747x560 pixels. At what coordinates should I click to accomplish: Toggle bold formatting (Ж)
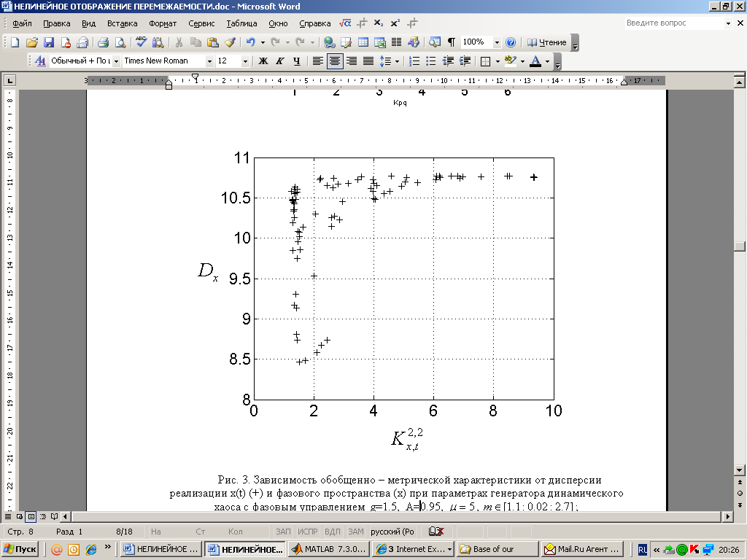coord(263,61)
